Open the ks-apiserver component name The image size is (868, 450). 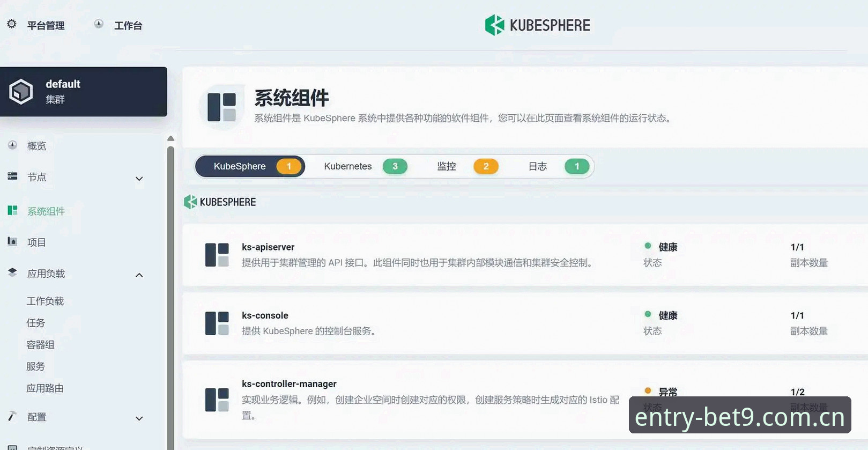268,247
